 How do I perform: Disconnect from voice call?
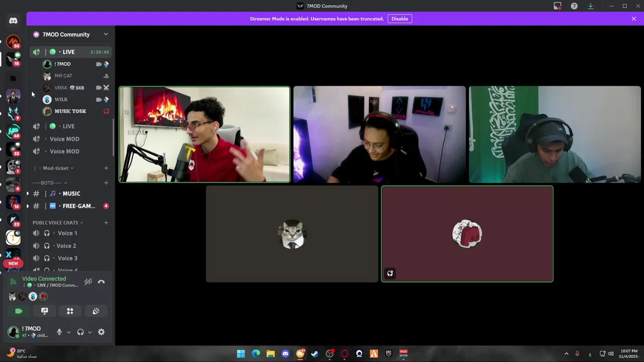[101, 282]
